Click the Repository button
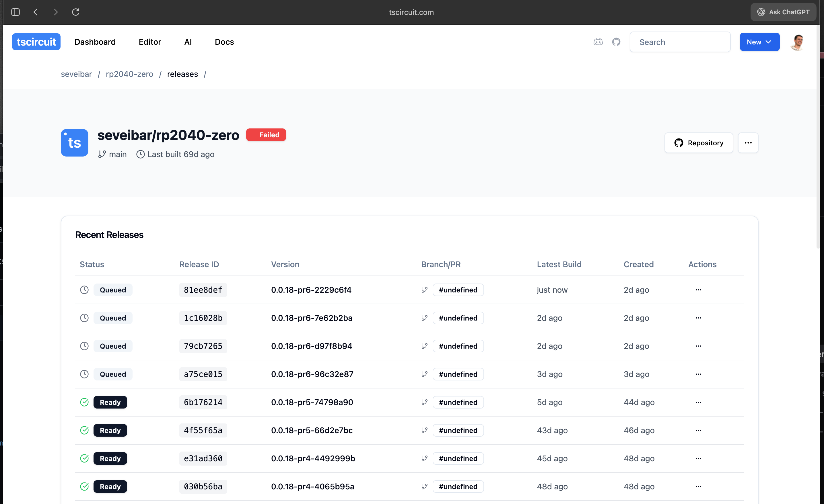 (x=698, y=143)
